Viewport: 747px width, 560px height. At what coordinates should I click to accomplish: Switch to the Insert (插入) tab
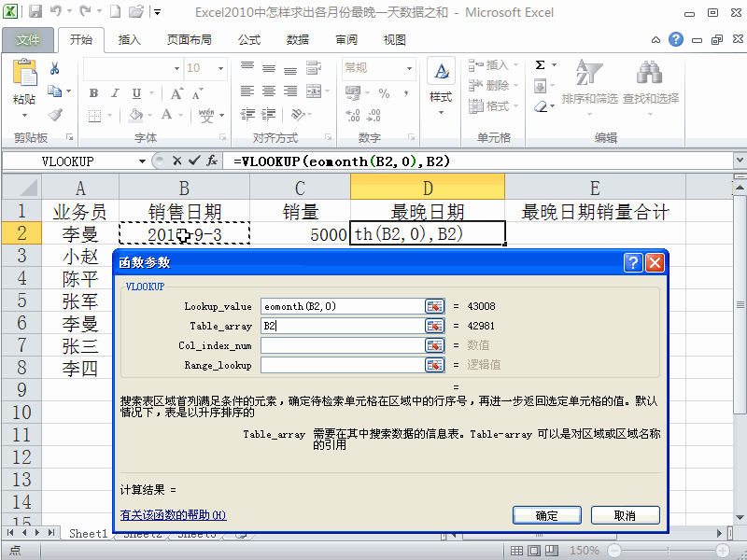[x=130, y=40]
